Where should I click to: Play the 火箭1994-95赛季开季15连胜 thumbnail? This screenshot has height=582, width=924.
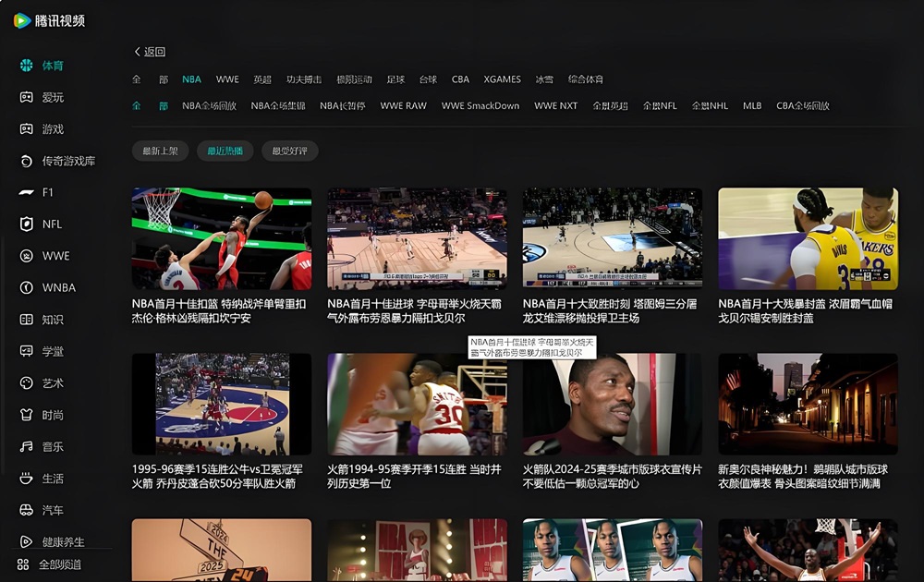pos(418,404)
